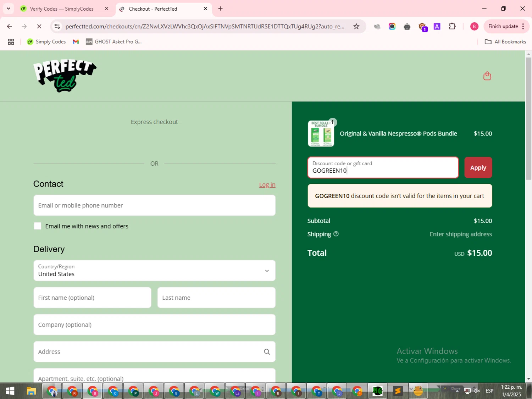Open the Windows Start menu

click(x=10, y=391)
